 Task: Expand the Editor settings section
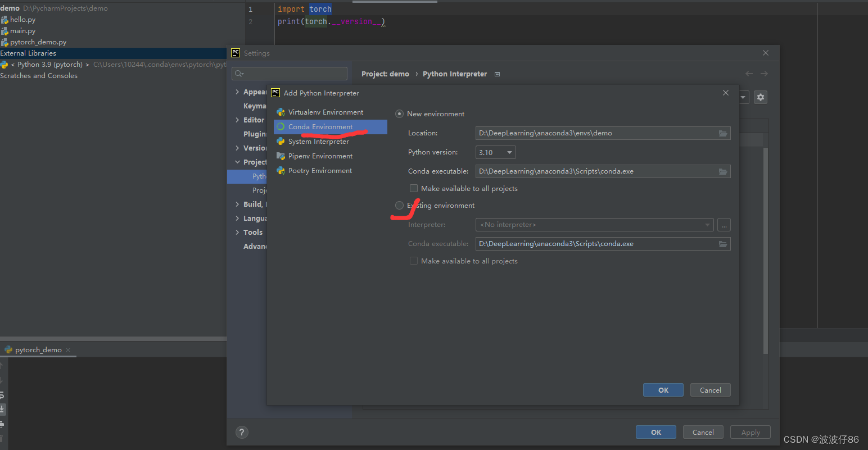(237, 120)
